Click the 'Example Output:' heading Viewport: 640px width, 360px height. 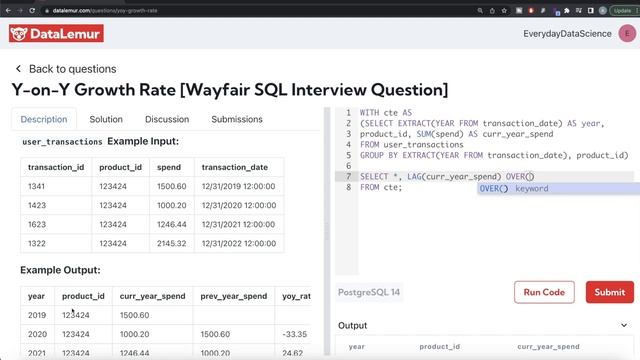[x=60, y=270]
